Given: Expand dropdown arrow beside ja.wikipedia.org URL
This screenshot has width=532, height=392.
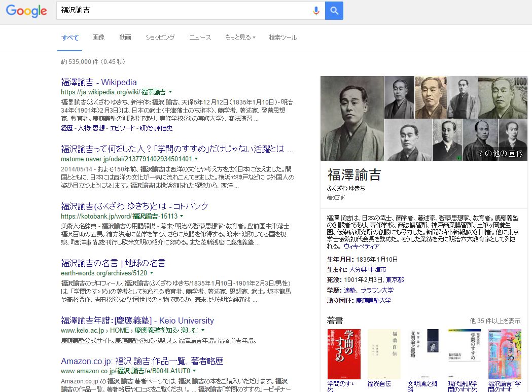Looking at the screenshot, I should tap(170, 92).
